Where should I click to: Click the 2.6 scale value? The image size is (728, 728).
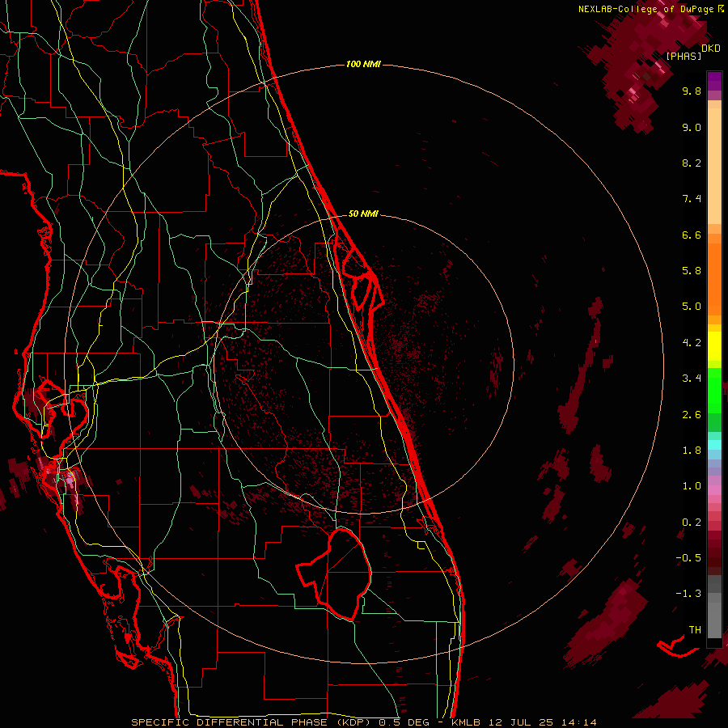692,415
